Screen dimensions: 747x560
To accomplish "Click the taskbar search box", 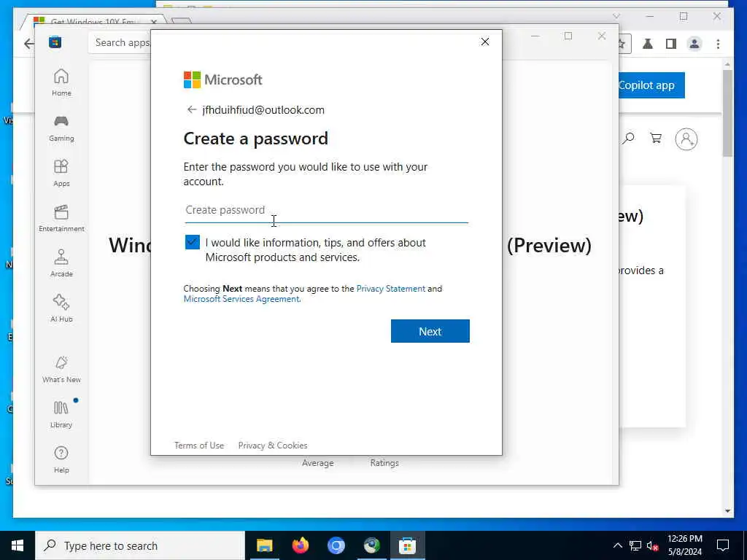I will click(140, 545).
